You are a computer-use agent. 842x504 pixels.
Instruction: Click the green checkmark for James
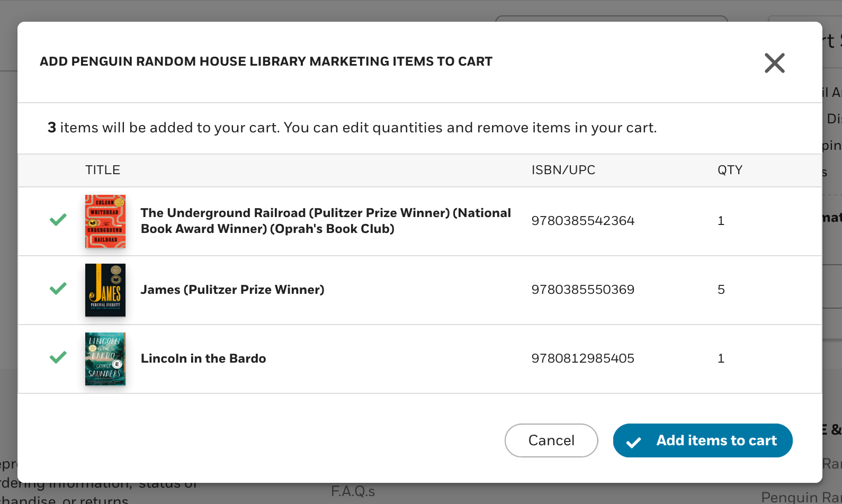(x=58, y=289)
